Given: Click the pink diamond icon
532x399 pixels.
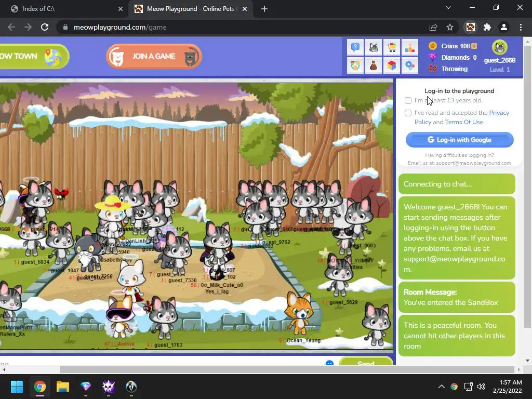Looking at the screenshot, I should (433, 57).
